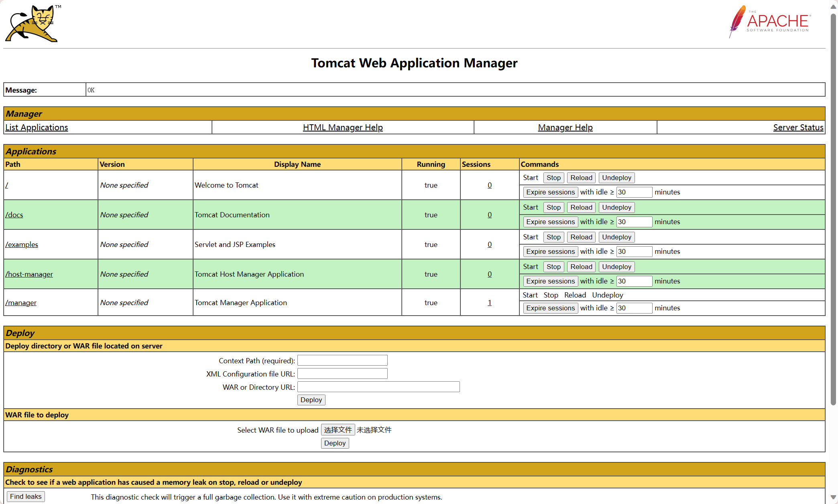Image resolution: width=838 pixels, height=504 pixels.
Task: Click the WAR or Directory URL field
Action: pyautogui.click(x=378, y=387)
